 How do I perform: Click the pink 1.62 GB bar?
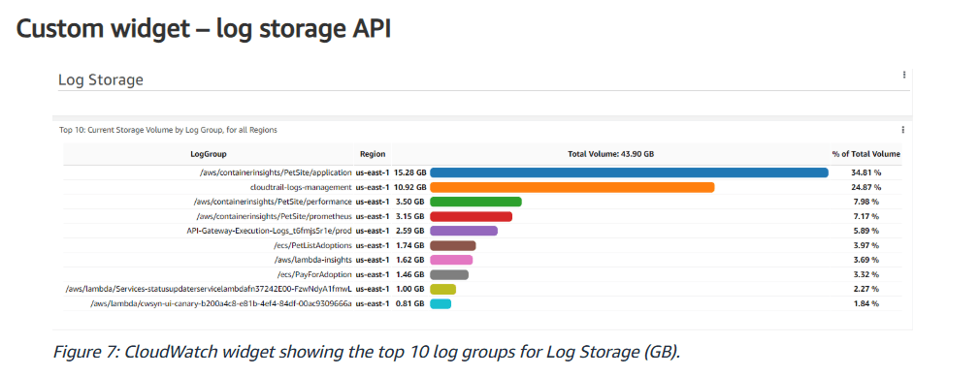coord(451,260)
